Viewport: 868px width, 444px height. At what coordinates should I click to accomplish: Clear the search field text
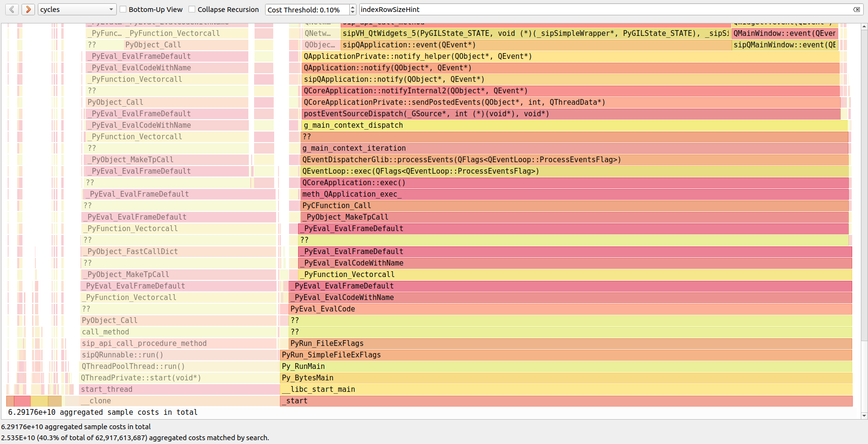click(x=857, y=10)
